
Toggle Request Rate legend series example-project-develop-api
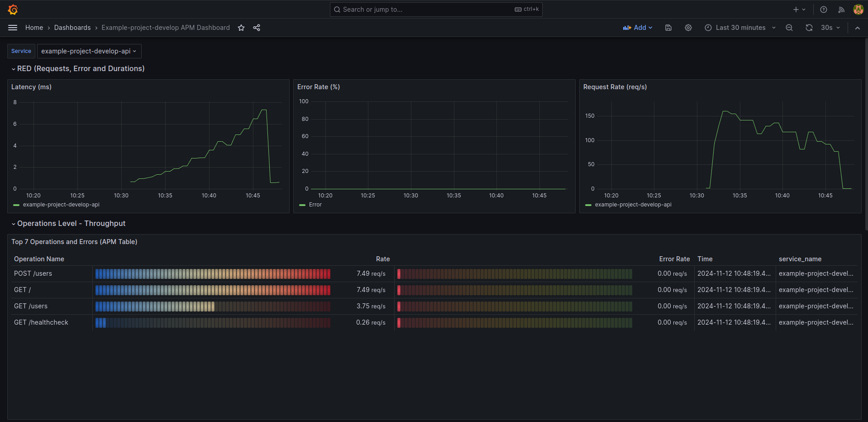tap(633, 205)
